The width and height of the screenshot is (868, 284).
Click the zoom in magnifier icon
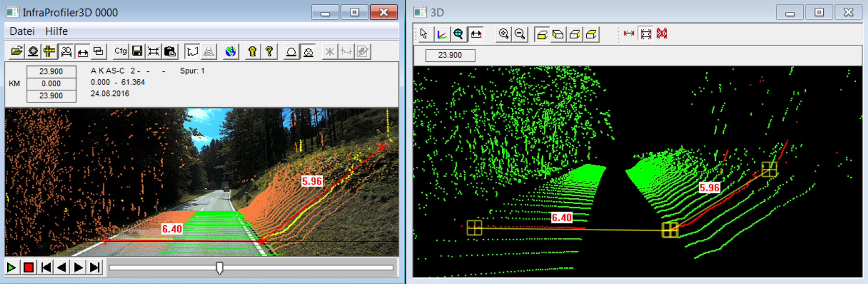[503, 34]
